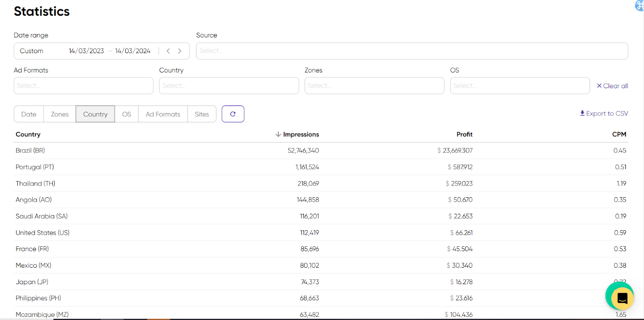644x320 pixels.
Task: Switch to the Date grouping tab
Action: click(x=29, y=114)
